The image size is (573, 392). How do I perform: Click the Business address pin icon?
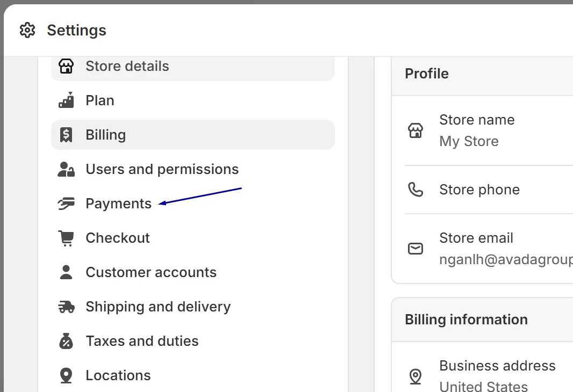coord(416,376)
